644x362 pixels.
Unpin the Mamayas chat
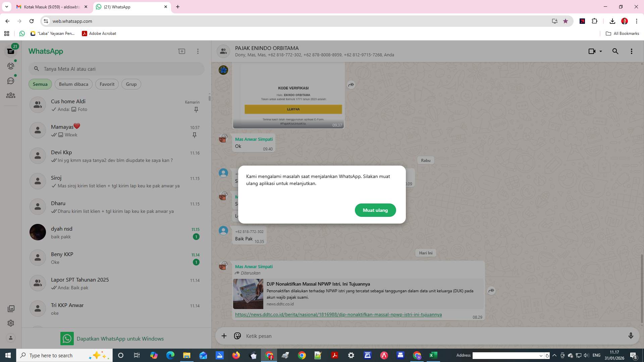(x=195, y=135)
